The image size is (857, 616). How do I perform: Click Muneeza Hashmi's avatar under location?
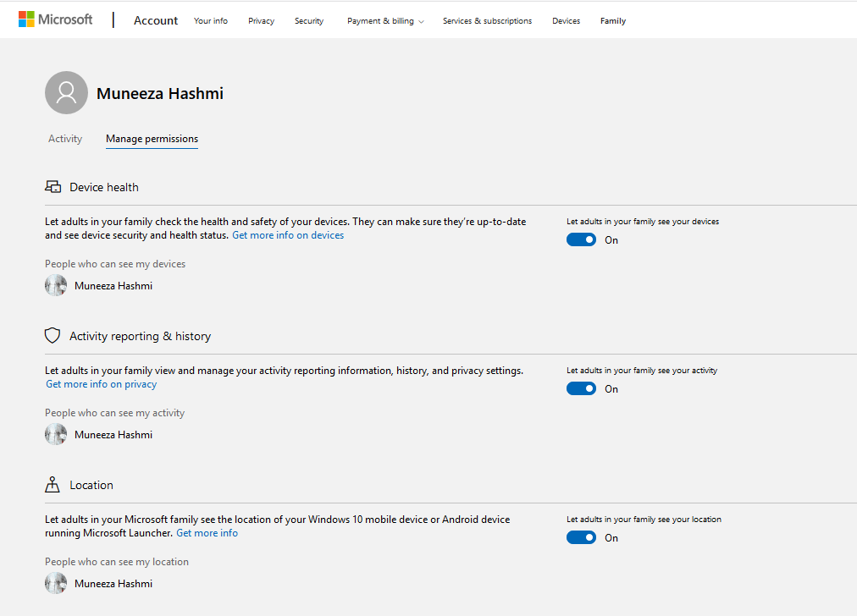click(56, 583)
